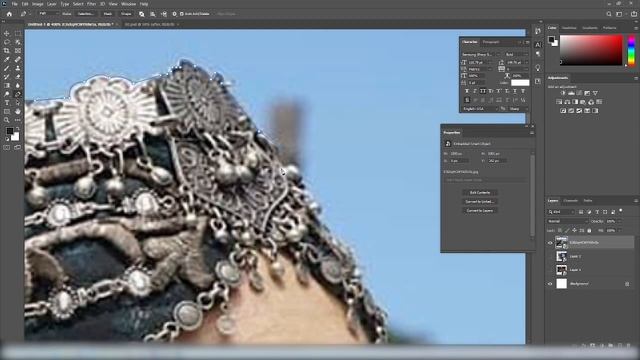Open the Opacity slider dropdown arrow
Viewport: 640px width, 360px height.
pos(619,221)
